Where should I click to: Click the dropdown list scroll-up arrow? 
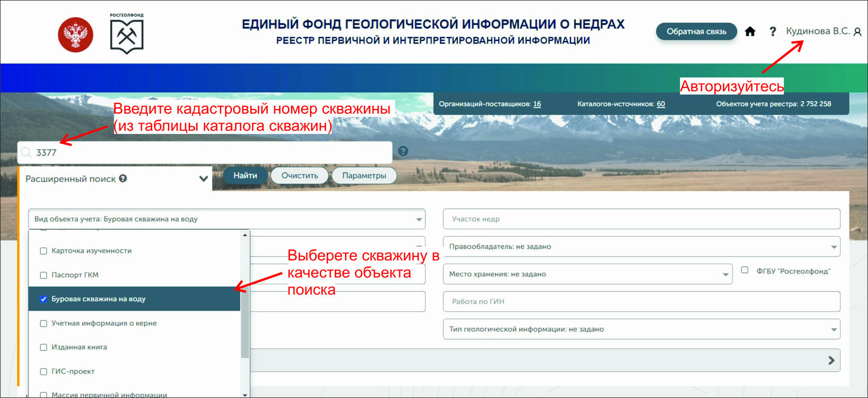245,235
